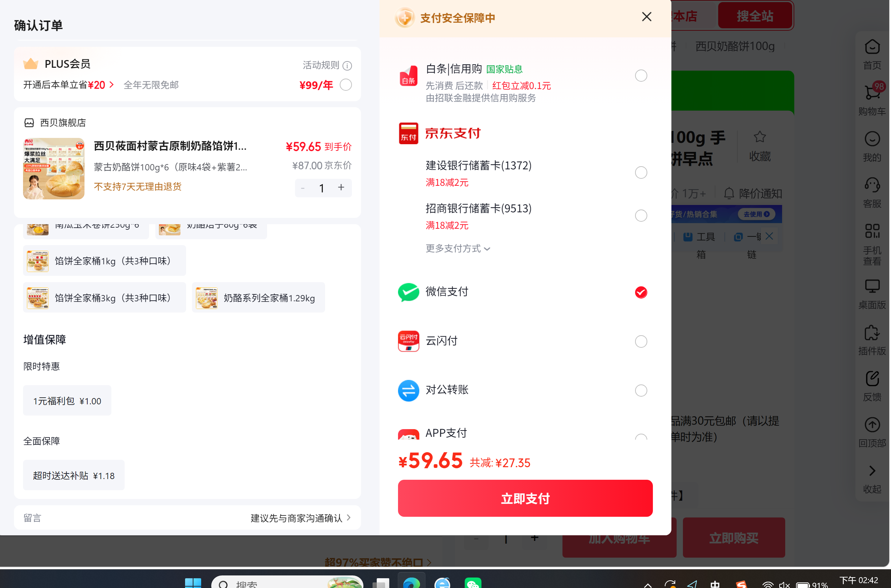This screenshot has width=891, height=588.
Task: Click the 立即支付 pay now button
Action: pyautogui.click(x=525, y=498)
